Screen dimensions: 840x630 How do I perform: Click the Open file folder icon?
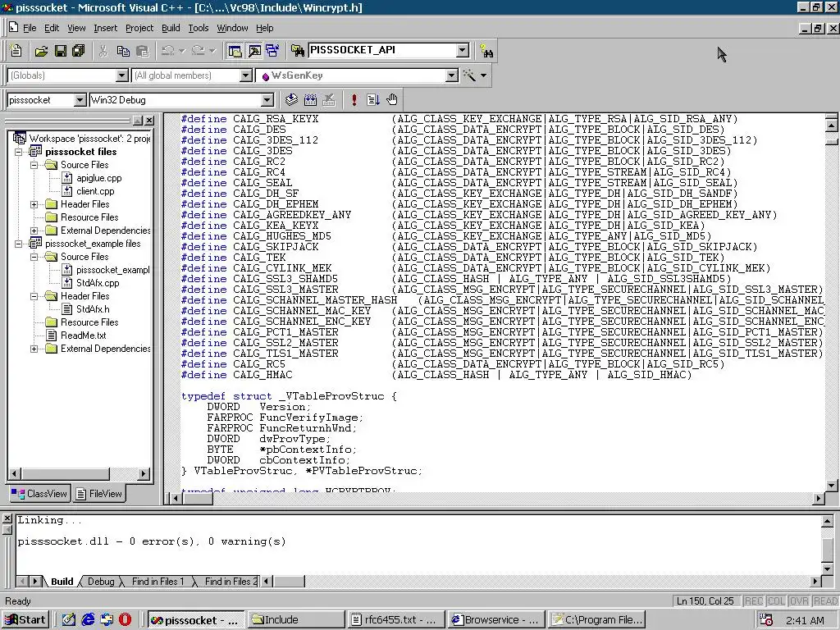[x=41, y=51]
